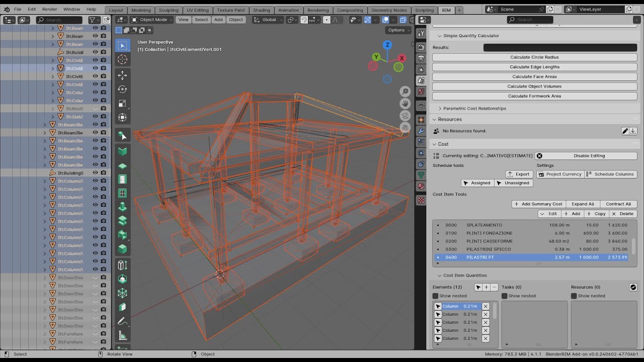This screenshot has width=644, height=362.
Task: Toggle visibility eye of IfcRoof item
Action: pos(95,109)
